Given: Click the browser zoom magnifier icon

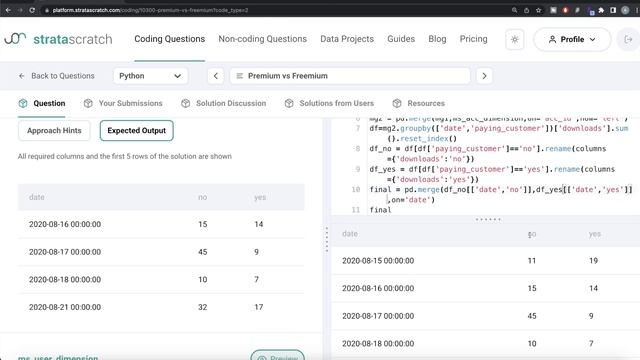Looking at the screenshot, I should 514,10.
